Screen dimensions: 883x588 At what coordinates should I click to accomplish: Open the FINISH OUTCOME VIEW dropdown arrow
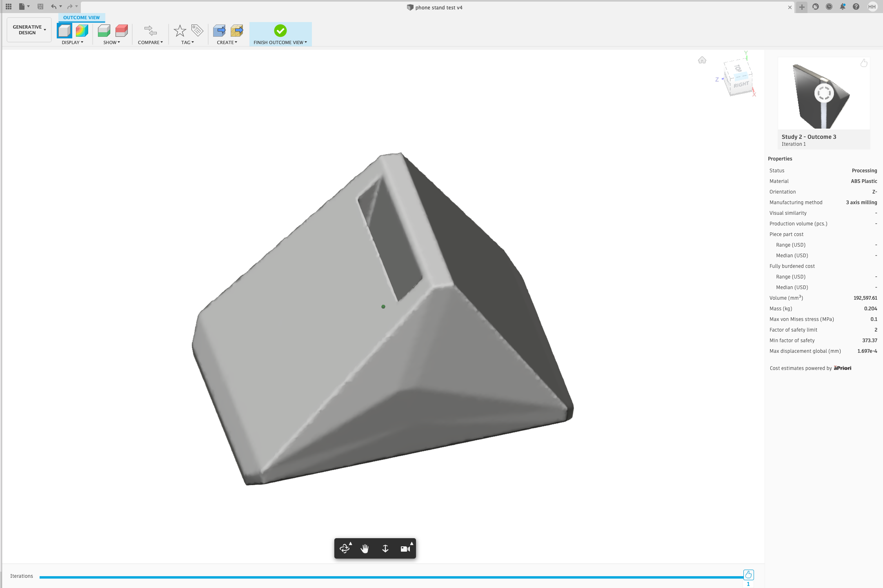pos(306,42)
